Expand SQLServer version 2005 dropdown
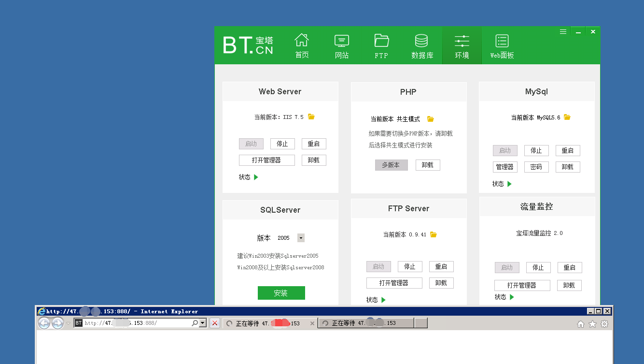This screenshot has width=644, height=364. [x=301, y=238]
